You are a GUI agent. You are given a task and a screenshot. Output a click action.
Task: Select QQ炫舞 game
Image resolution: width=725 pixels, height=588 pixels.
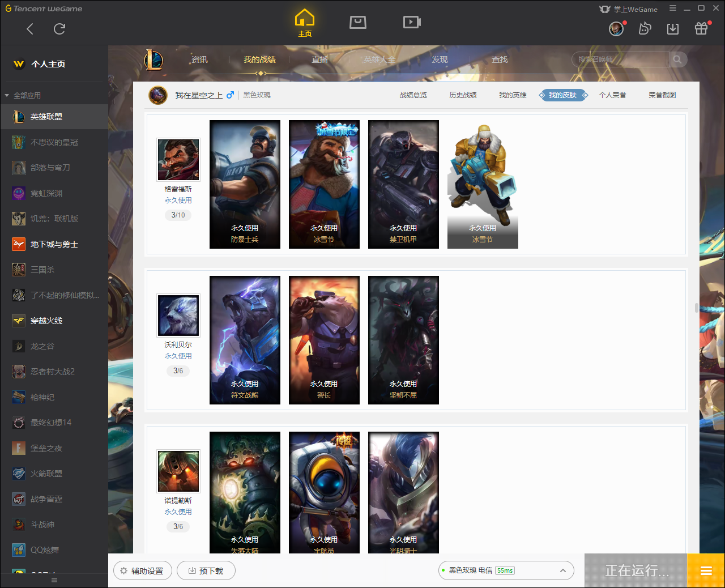(54, 550)
